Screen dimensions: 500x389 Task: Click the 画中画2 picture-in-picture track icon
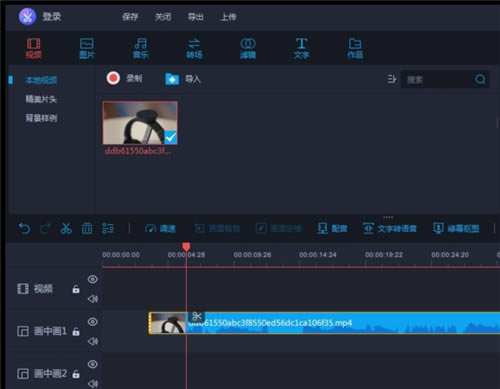pyautogui.click(x=23, y=374)
